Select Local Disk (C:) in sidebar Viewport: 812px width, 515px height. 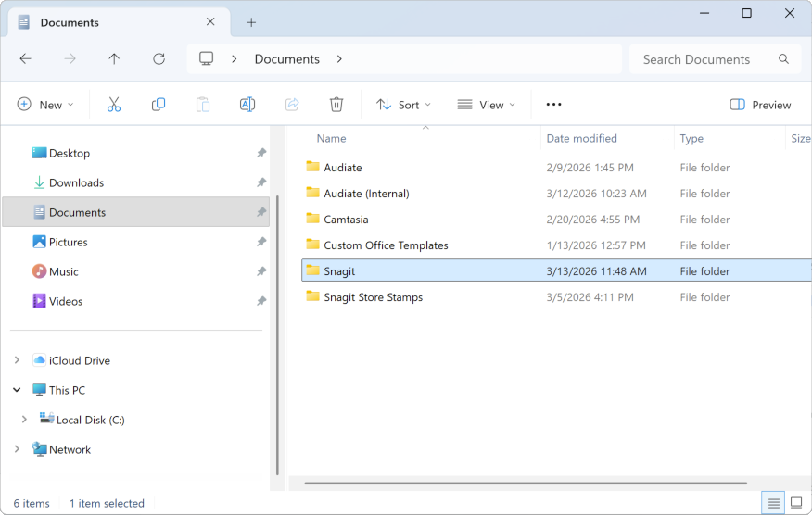(90, 420)
